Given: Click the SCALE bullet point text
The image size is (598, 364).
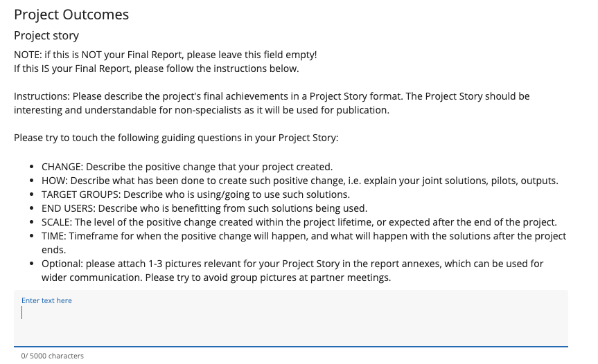Looking at the screenshot, I should click(x=299, y=222).
